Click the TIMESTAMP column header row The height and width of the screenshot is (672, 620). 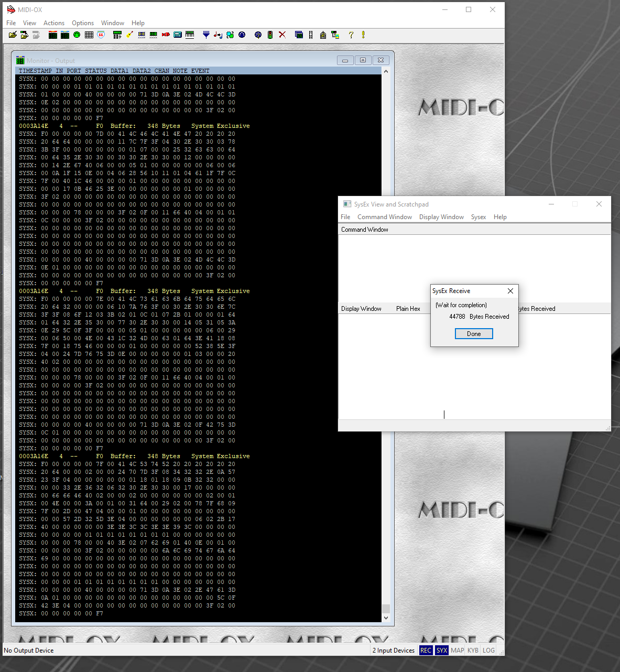pyautogui.click(x=199, y=71)
